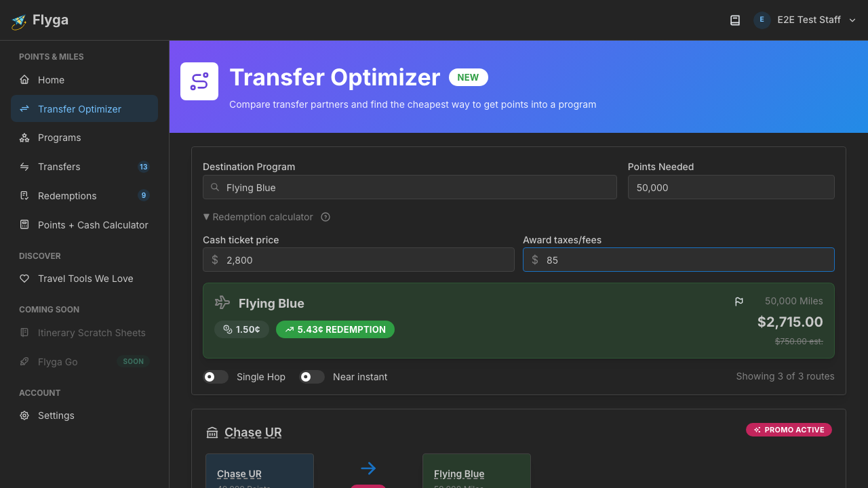868x488 pixels.
Task: Open Points + Cash Calculator
Action: 84,225
